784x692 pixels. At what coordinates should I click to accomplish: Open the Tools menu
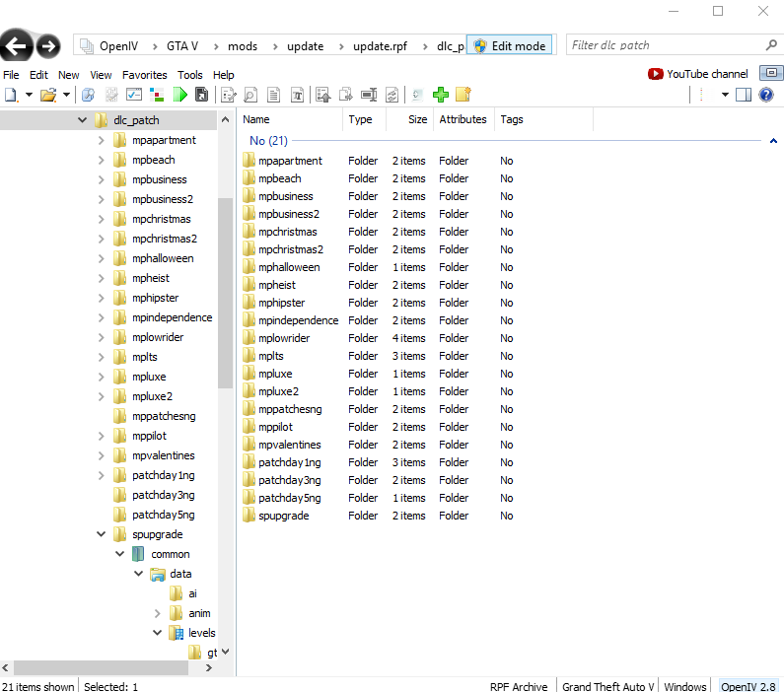(190, 75)
